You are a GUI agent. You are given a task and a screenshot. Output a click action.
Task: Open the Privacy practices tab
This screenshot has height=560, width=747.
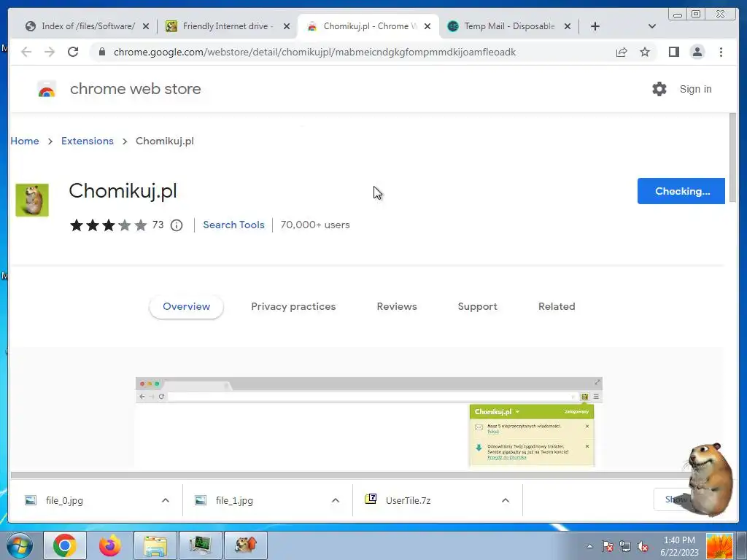pos(293,307)
